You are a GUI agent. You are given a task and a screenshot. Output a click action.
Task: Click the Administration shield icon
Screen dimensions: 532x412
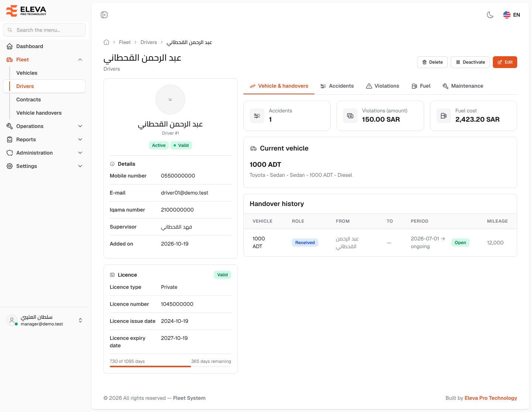(x=10, y=153)
